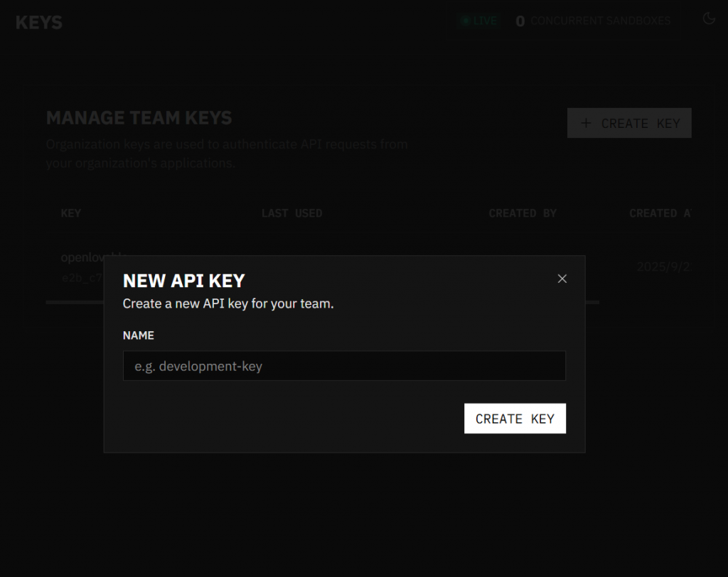The height and width of the screenshot is (577, 728).
Task: Click the Concurrent Sandboxes counter
Action: tap(593, 21)
